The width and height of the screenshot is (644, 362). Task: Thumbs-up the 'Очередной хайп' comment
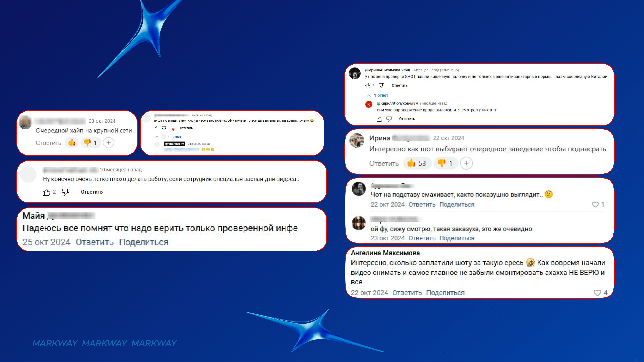pyautogui.click(x=72, y=143)
